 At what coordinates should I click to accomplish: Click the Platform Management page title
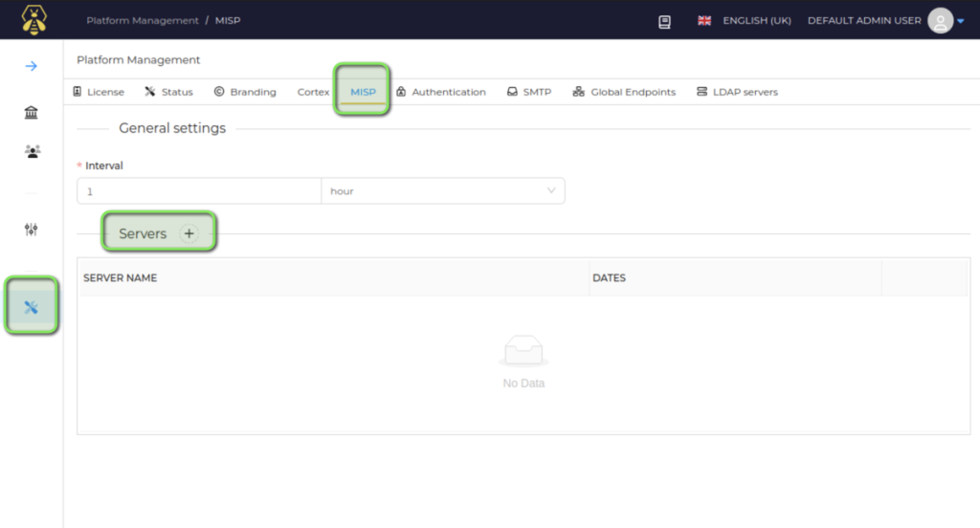[138, 60]
